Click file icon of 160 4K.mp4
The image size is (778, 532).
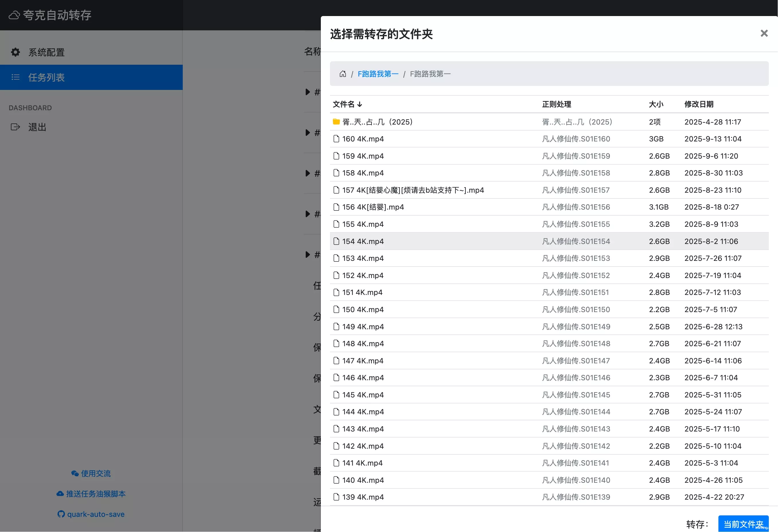click(336, 139)
